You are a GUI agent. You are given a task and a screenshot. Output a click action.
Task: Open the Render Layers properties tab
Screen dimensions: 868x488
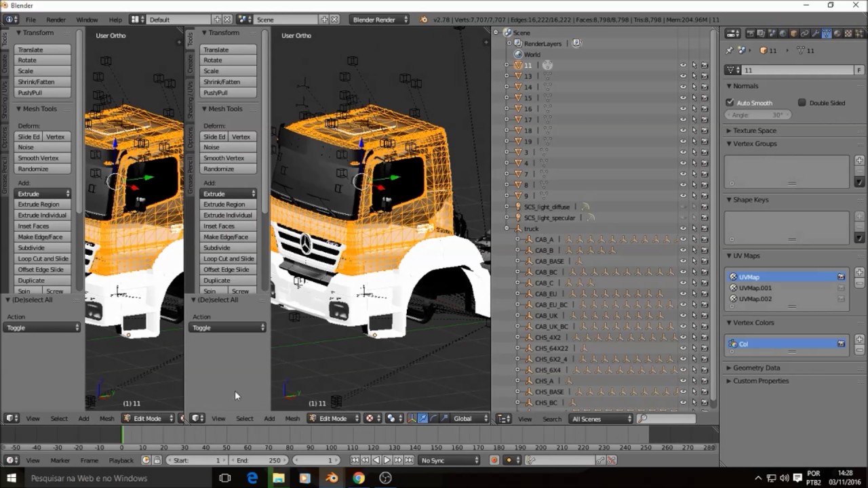(x=761, y=33)
